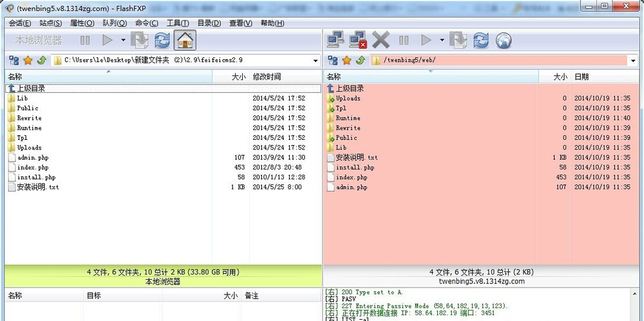This screenshot has width=644, height=321.
Task: Open the 查看(V) menu
Action: pyautogui.click(x=241, y=23)
